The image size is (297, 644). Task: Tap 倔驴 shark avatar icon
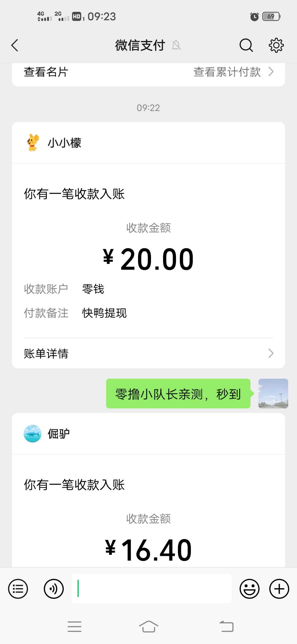[33, 433]
